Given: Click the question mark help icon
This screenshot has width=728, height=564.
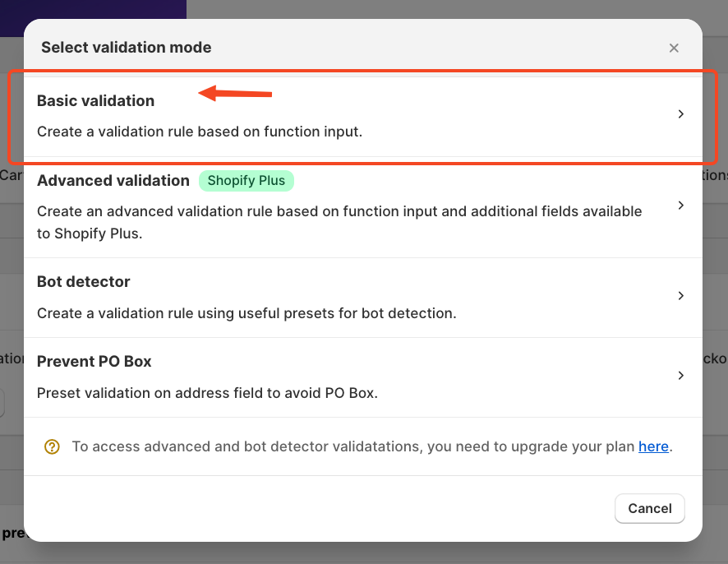Looking at the screenshot, I should coord(52,446).
